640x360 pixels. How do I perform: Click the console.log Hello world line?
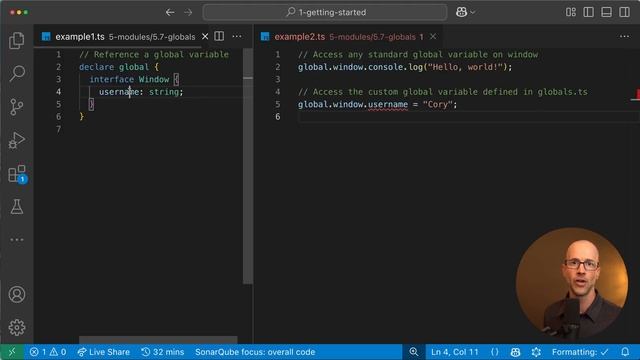[x=405, y=67]
